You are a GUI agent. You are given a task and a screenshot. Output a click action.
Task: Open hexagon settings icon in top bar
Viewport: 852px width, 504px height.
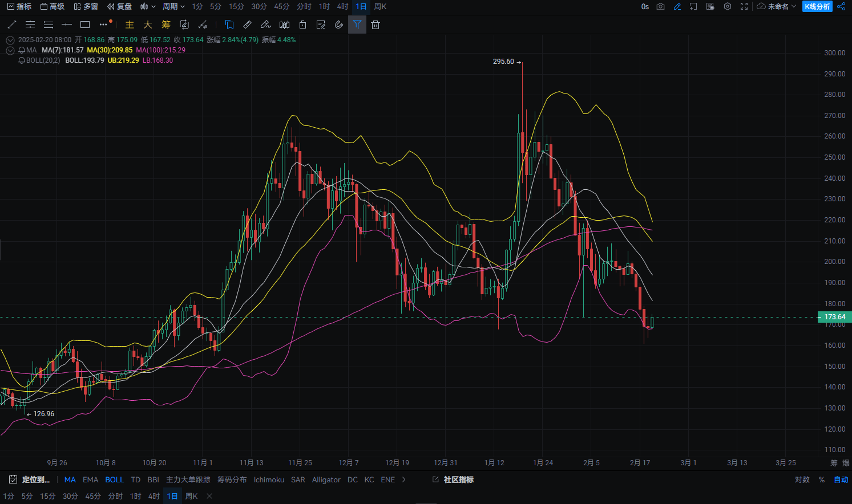point(728,6)
